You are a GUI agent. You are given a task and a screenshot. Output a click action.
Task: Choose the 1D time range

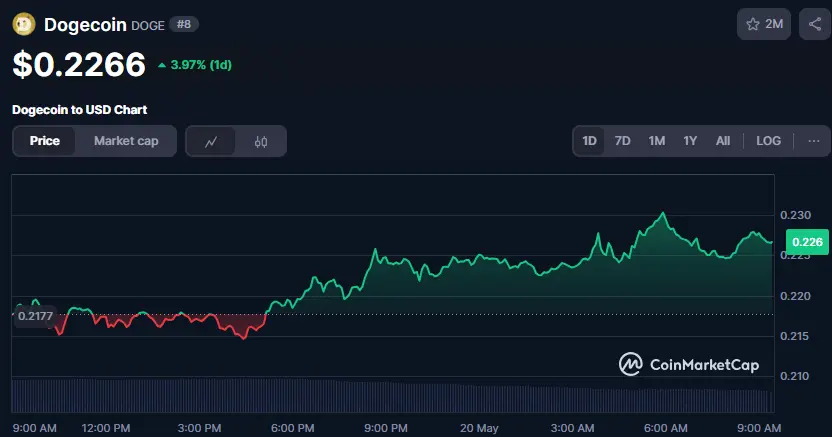[589, 141]
